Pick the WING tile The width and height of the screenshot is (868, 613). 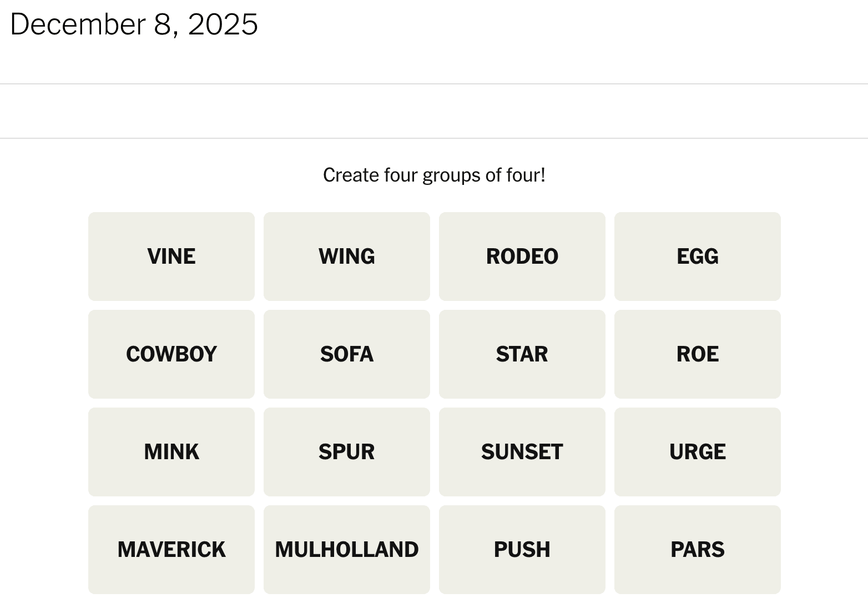coord(346,257)
